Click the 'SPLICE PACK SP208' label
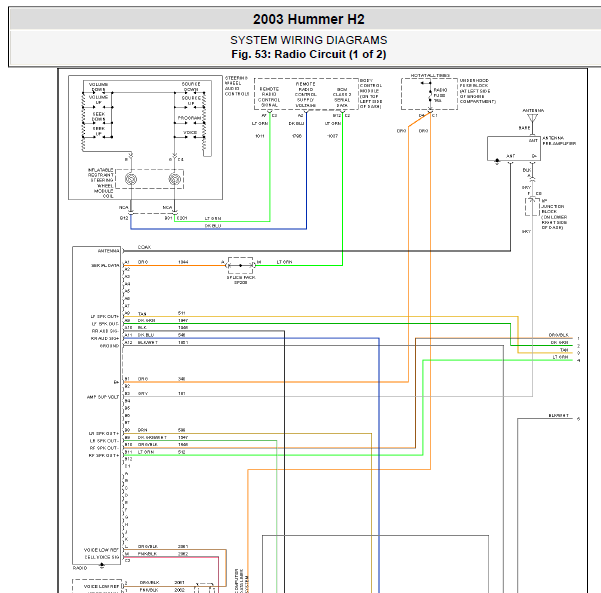The image size is (601, 593). [x=241, y=280]
